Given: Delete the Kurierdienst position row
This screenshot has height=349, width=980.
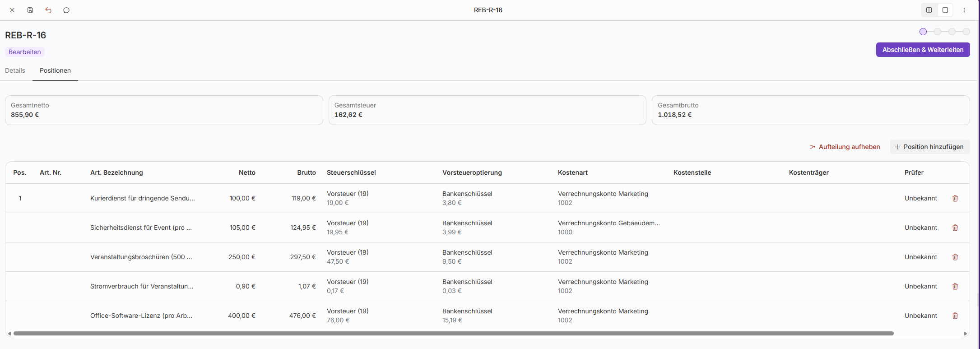Looking at the screenshot, I should 955,198.
